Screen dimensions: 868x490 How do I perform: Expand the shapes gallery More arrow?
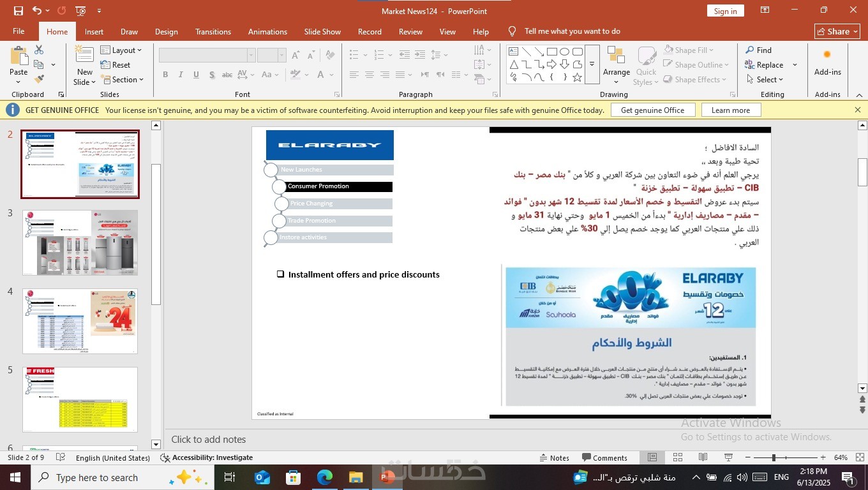(592, 64)
